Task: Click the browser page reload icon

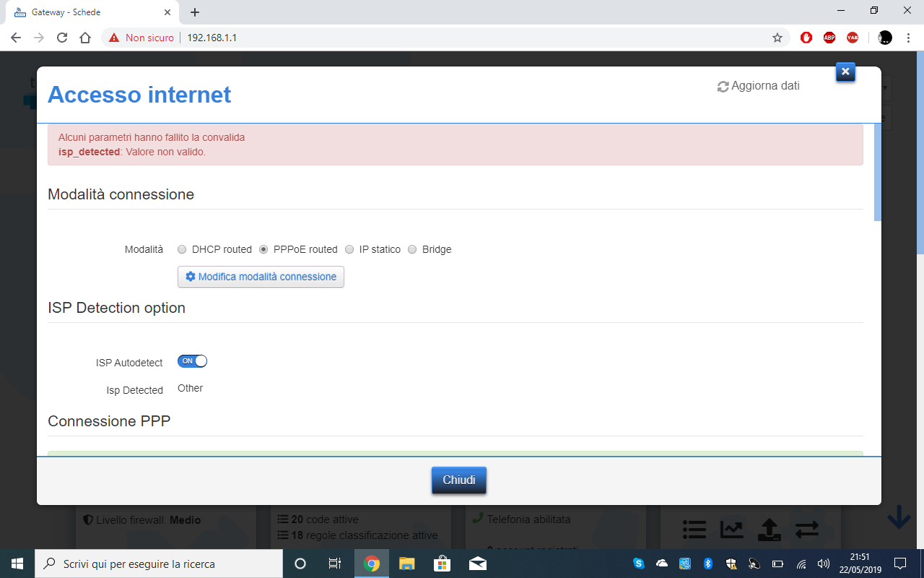Action: click(x=61, y=38)
